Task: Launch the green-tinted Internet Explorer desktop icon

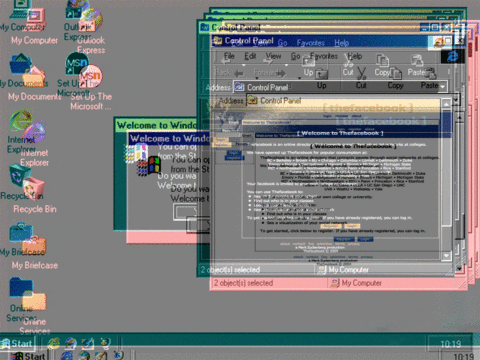Action: 21,119
